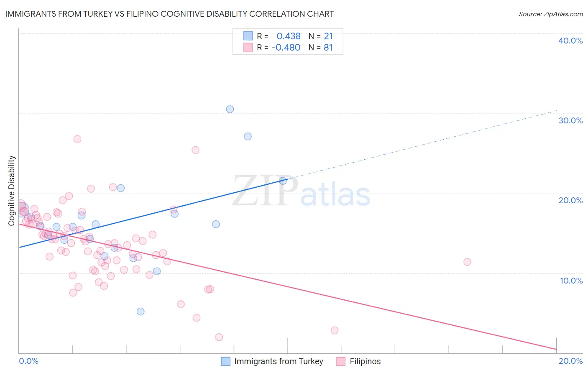Select the blue data point near 27%
This screenshot has width=588, height=373.
(248, 136)
